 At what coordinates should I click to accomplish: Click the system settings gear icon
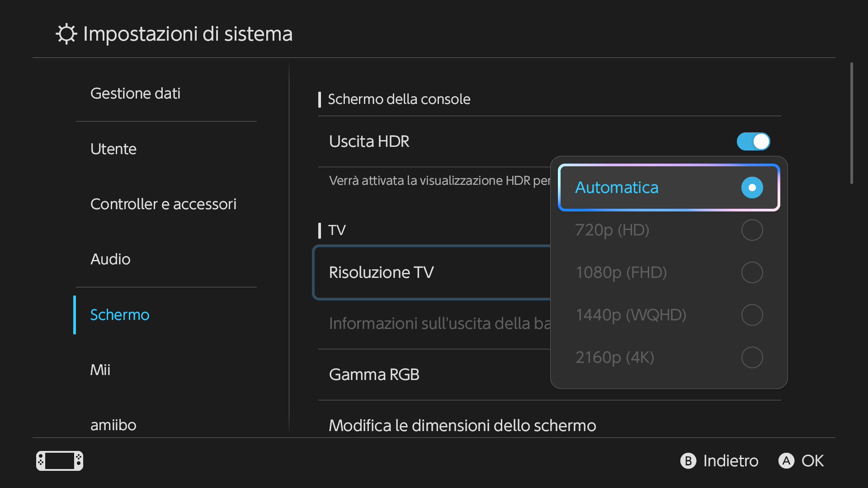click(x=66, y=34)
